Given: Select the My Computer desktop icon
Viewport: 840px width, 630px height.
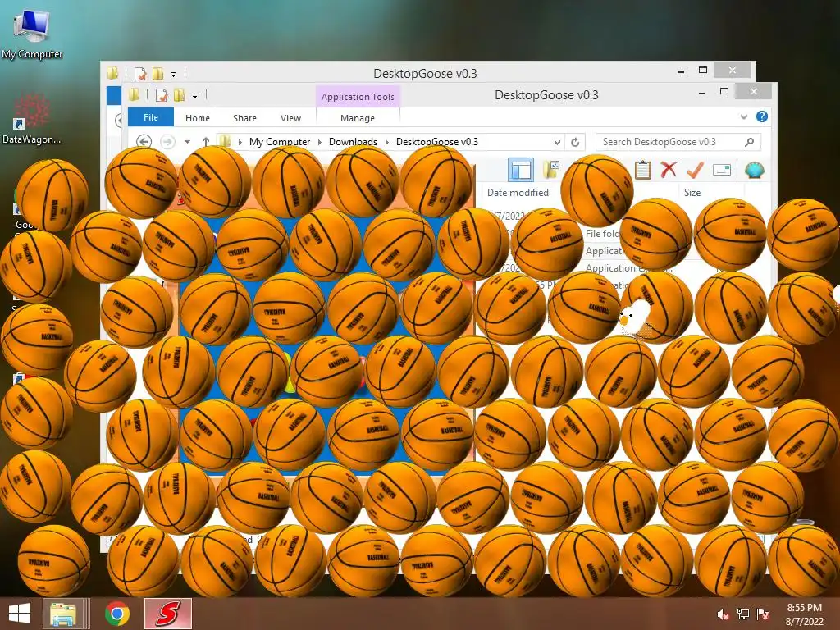Looking at the screenshot, I should (x=32, y=34).
